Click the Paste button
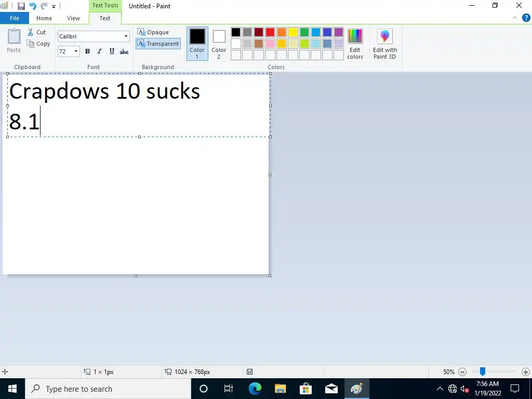532x399 pixels. point(14,41)
